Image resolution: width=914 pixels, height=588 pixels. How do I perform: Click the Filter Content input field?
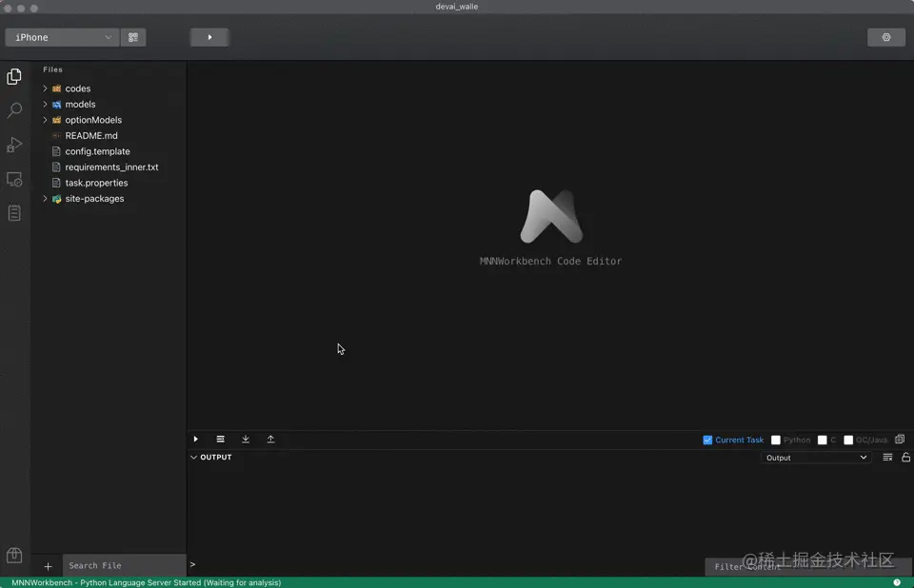click(x=808, y=566)
